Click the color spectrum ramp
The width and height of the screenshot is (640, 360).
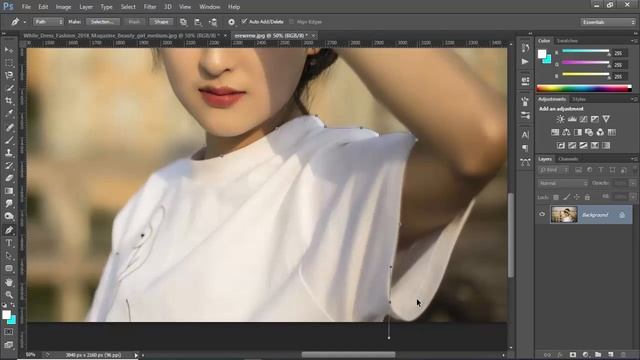tap(584, 88)
